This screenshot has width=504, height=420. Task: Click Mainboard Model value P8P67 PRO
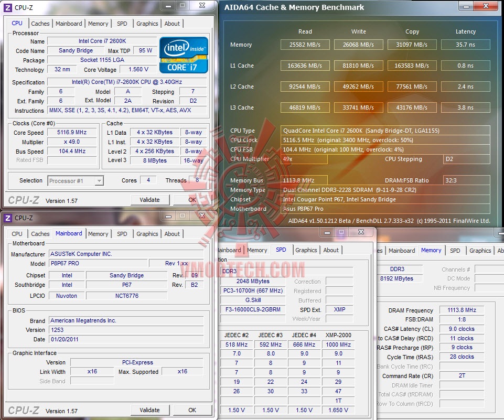[x=98, y=263]
